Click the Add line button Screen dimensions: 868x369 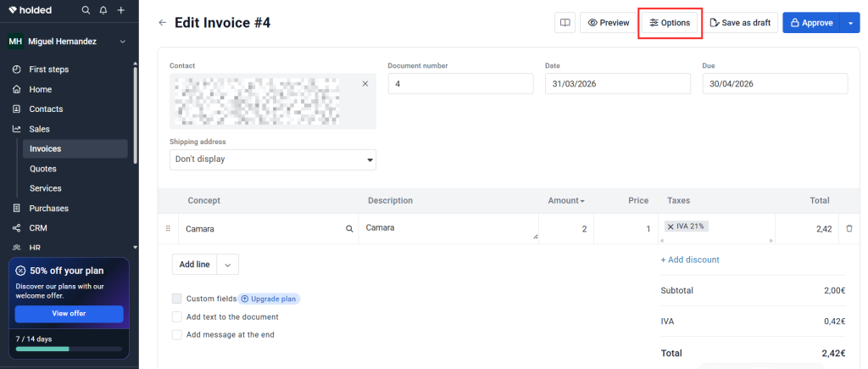point(194,265)
